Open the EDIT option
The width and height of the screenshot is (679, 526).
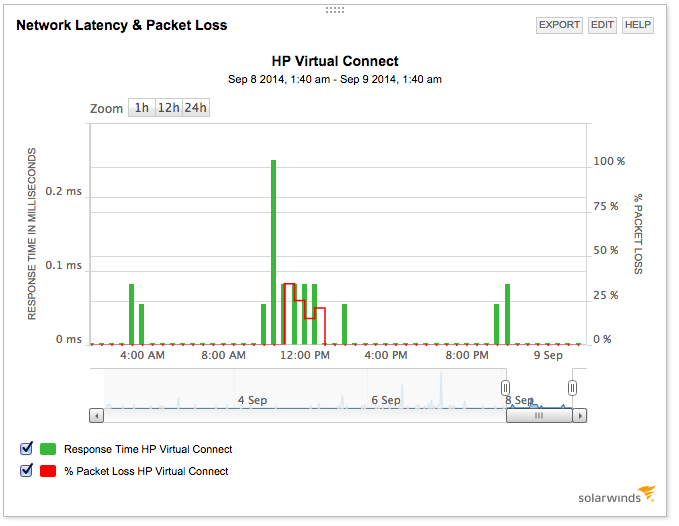click(x=602, y=25)
